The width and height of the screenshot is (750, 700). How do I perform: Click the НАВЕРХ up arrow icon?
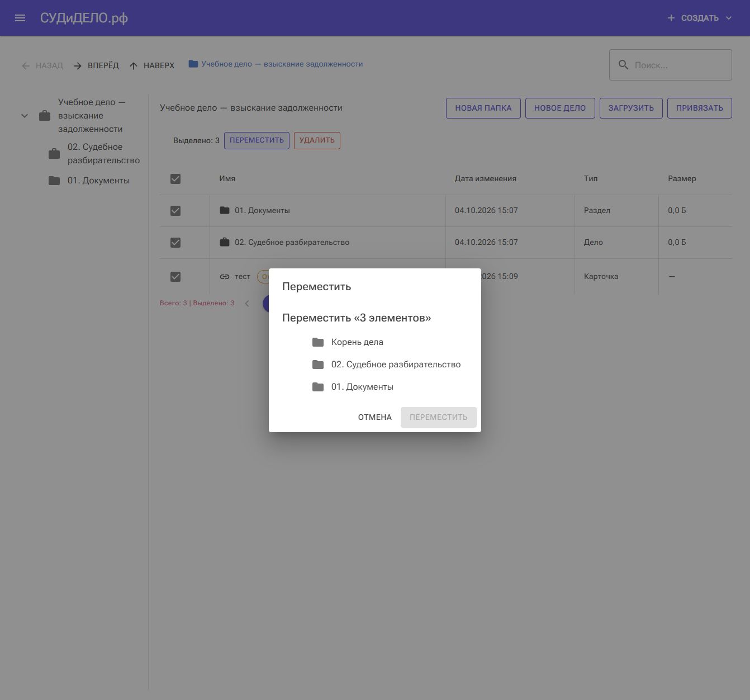pyautogui.click(x=134, y=66)
